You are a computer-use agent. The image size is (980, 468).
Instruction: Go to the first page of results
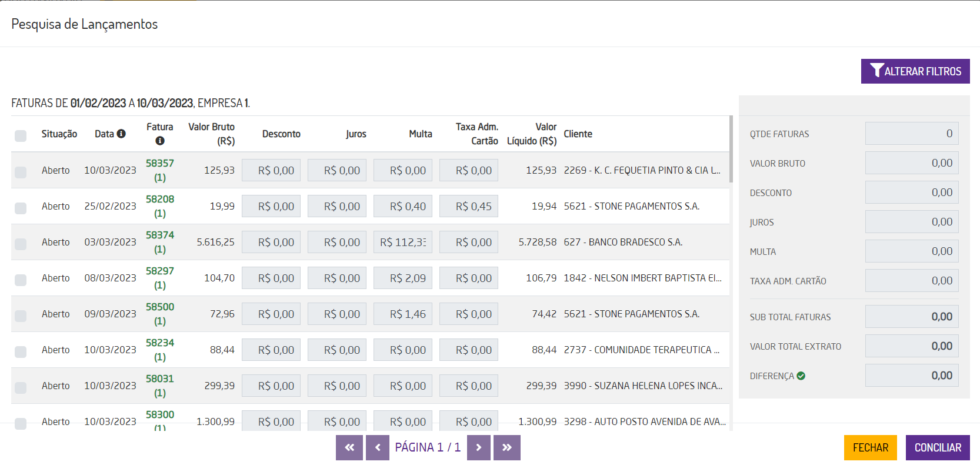[x=349, y=447]
